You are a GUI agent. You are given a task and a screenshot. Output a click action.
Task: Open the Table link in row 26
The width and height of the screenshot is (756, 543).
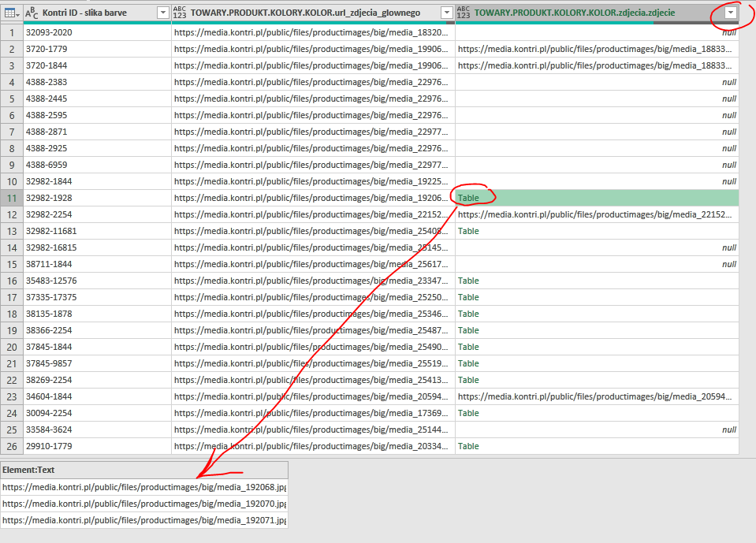(468, 446)
